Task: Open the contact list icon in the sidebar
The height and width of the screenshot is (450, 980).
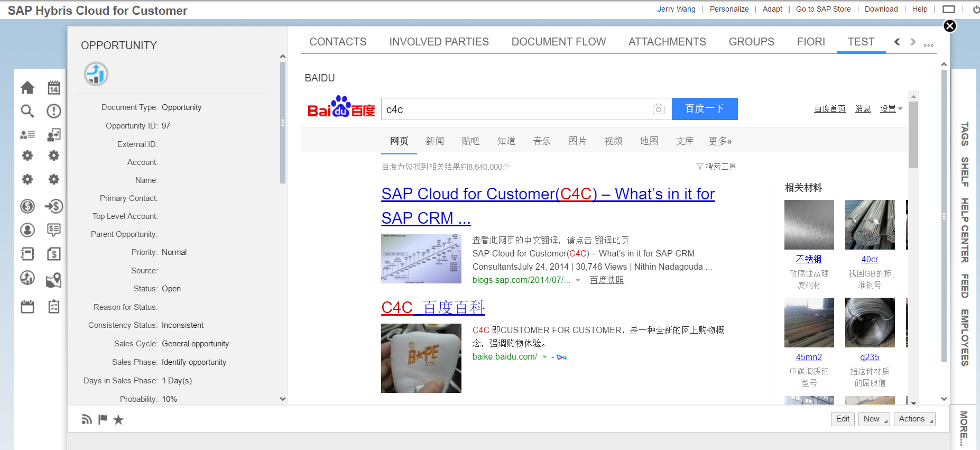Action: click(27, 135)
